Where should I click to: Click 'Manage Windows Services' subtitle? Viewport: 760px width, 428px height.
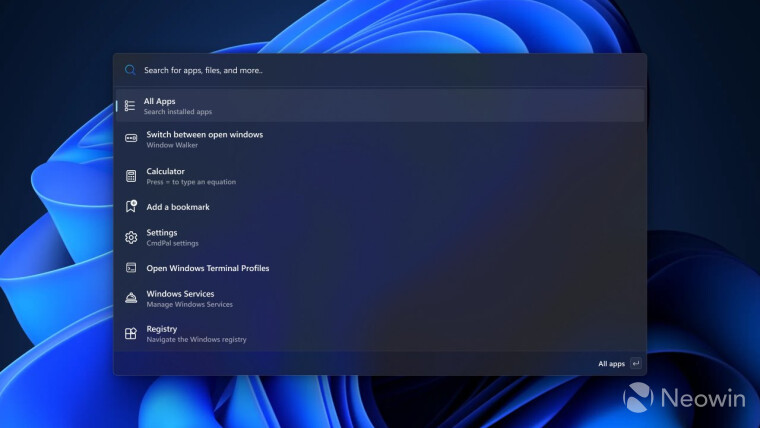190,304
